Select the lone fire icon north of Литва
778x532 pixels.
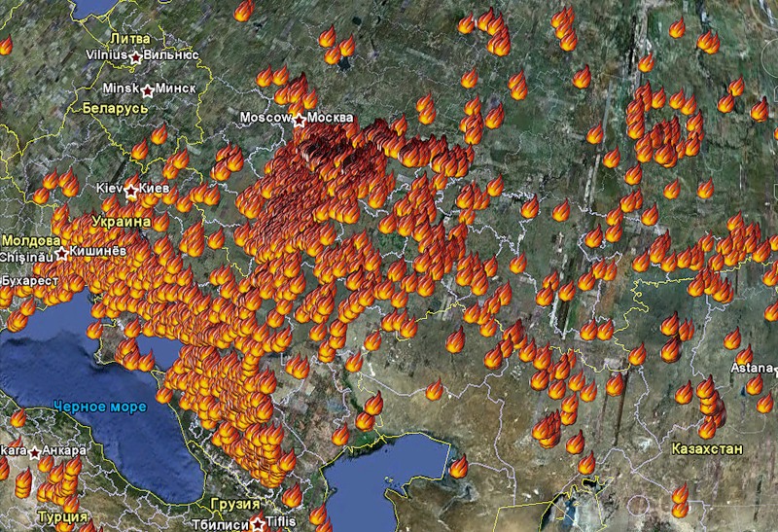click(x=243, y=10)
